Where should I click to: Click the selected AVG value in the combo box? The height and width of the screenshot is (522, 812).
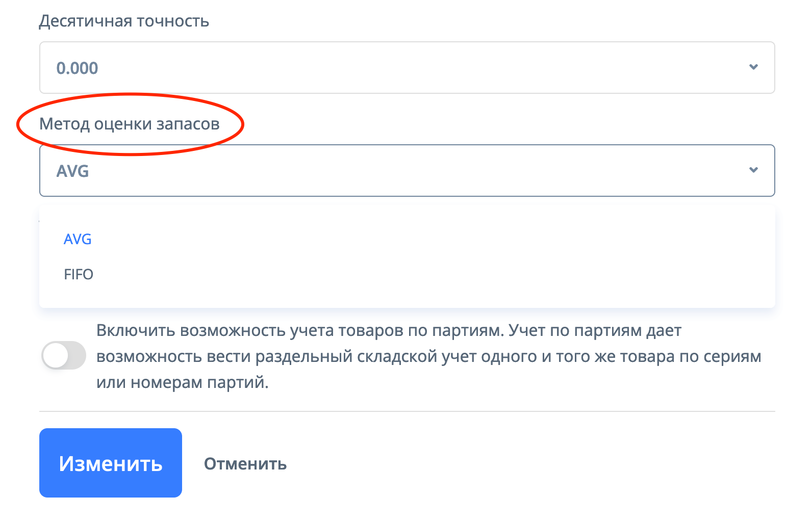click(x=73, y=171)
